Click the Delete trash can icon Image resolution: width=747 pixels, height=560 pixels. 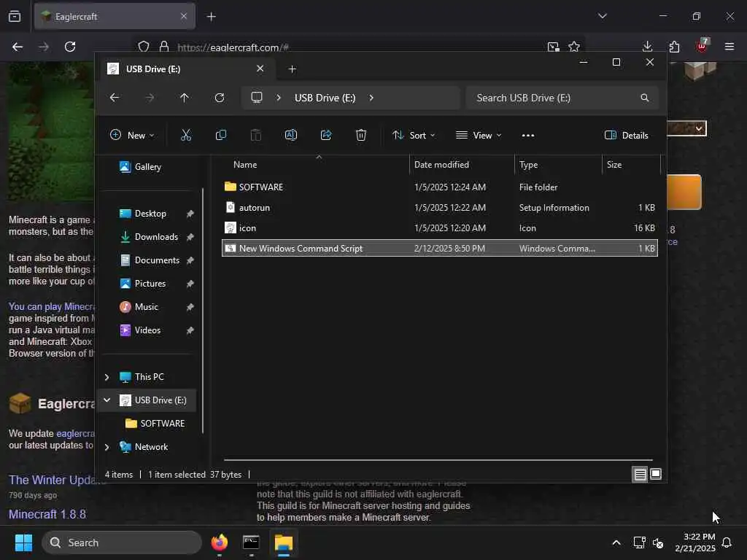click(361, 135)
